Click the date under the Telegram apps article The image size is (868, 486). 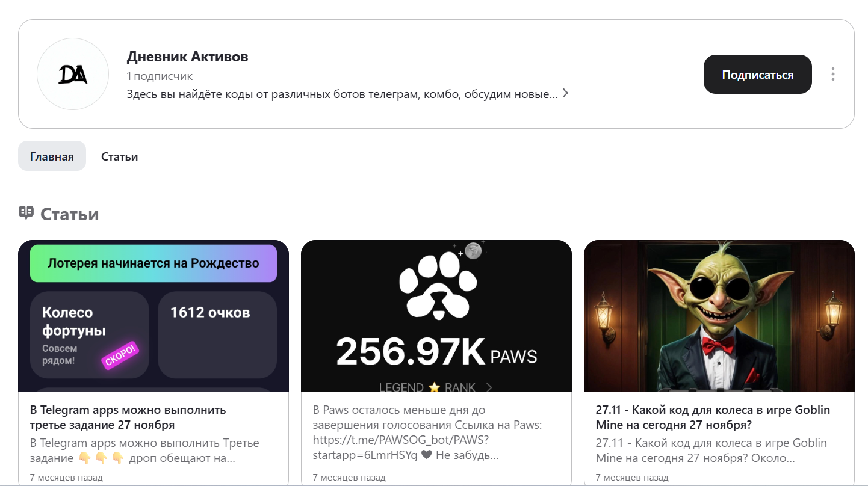[x=66, y=478]
